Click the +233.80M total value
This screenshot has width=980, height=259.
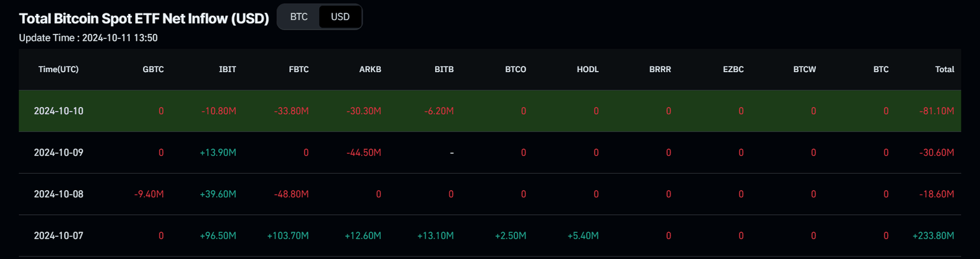coord(933,235)
